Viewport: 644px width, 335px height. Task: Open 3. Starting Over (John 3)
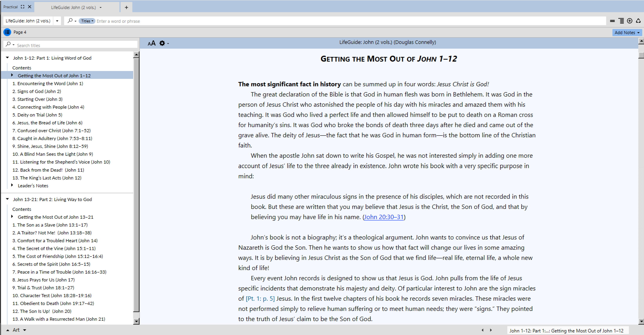point(37,99)
